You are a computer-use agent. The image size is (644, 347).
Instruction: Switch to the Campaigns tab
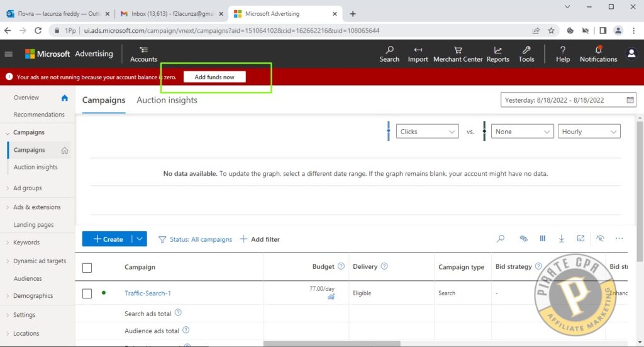[x=104, y=100]
